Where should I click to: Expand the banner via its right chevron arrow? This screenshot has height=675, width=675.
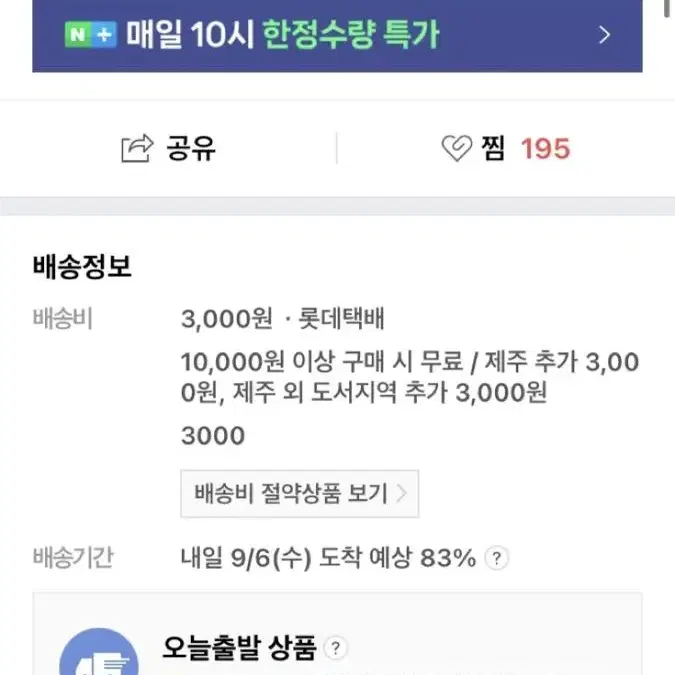tap(604, 35)
